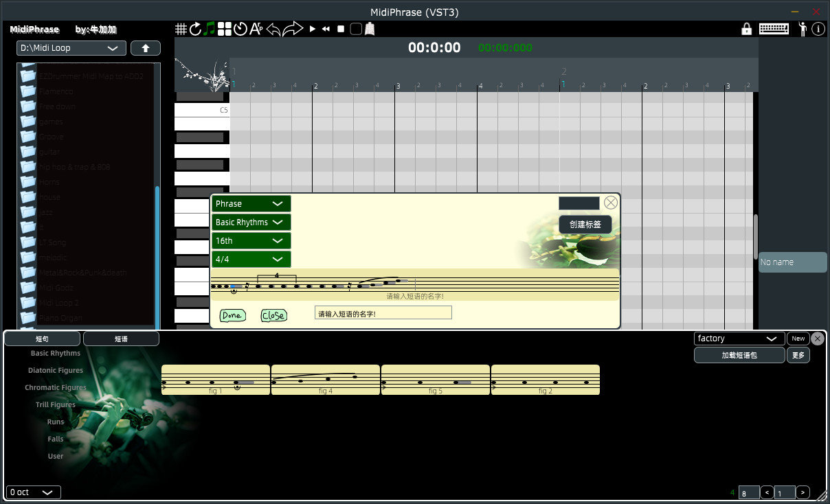
Task: Select the fig 4 phrase thumbnail
Action: 326,380
